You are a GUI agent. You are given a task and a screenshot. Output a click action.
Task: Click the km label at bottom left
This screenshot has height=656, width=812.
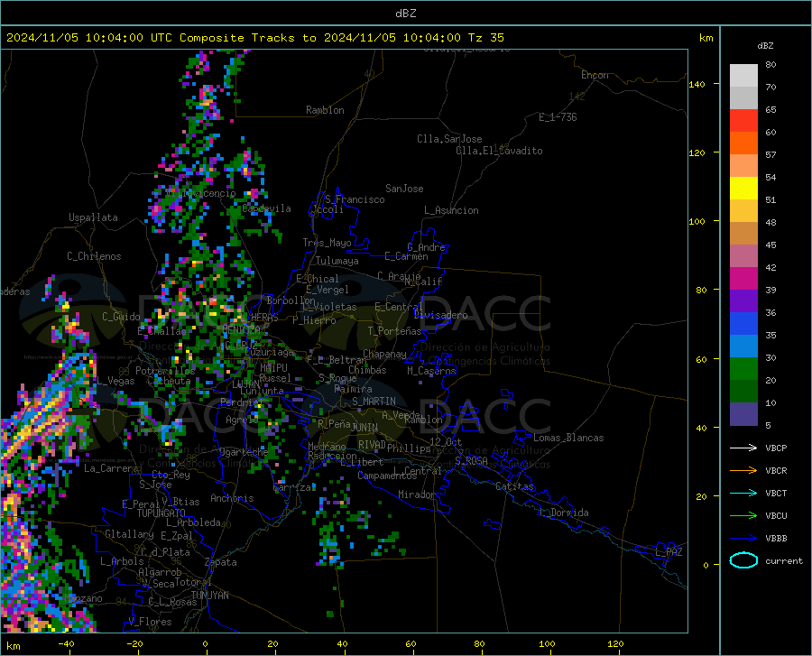13,646
